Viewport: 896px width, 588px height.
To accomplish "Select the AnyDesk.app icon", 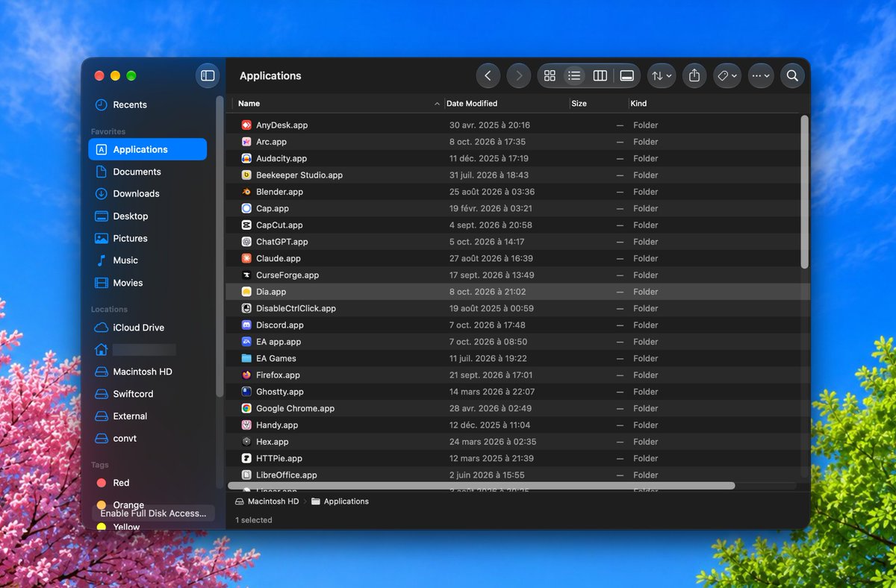I will tap(246, 125).
